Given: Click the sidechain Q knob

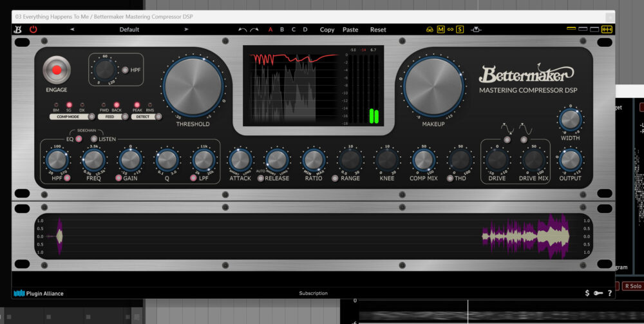Looking at the screenshot, I should tap(167, 160).
